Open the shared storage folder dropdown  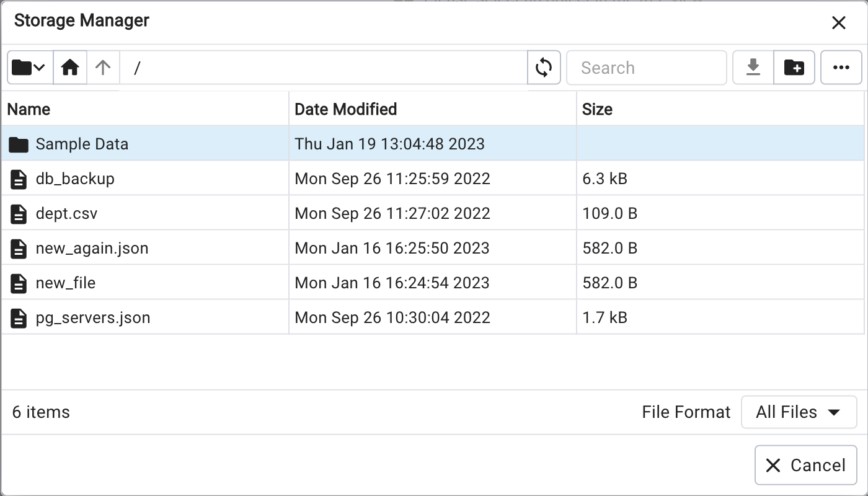coord(29,68)
